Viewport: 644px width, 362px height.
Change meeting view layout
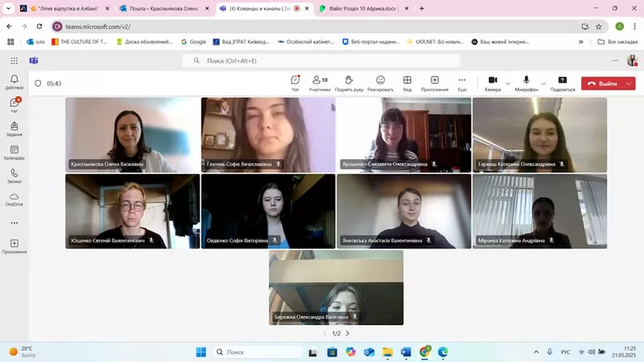click(407, 83)
